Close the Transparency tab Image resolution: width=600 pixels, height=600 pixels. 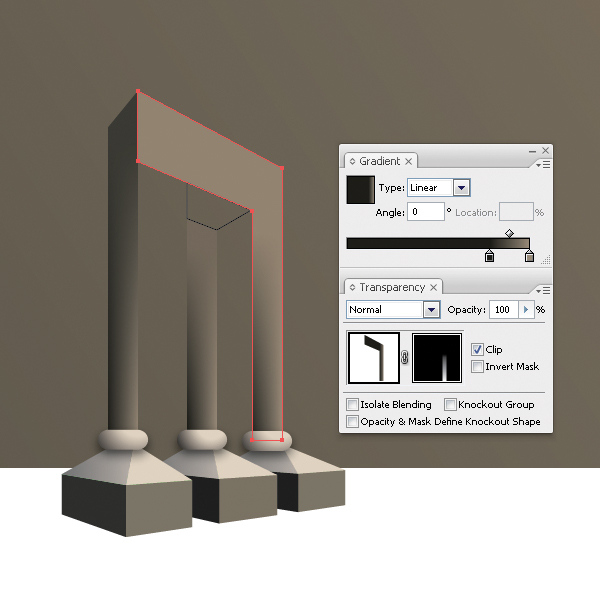pos(433,287)
